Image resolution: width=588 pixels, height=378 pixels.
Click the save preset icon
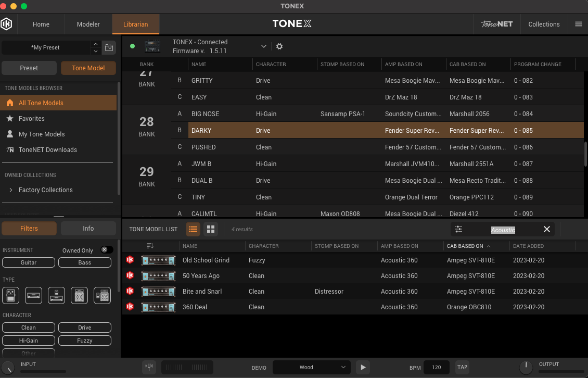coord(109,47)
